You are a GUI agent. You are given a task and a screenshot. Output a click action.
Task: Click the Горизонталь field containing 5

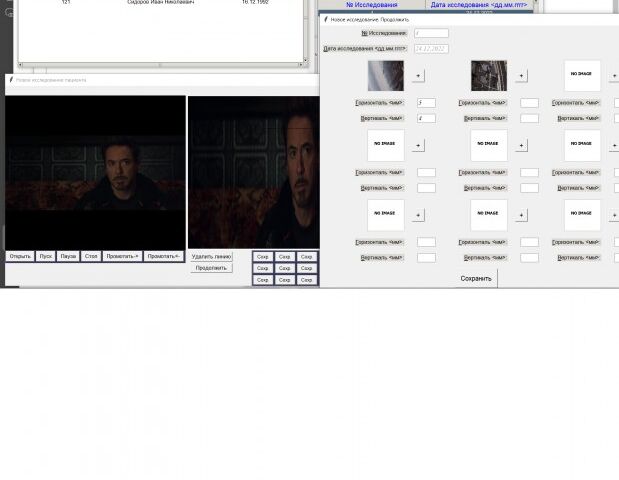click(x=426, y=103)
